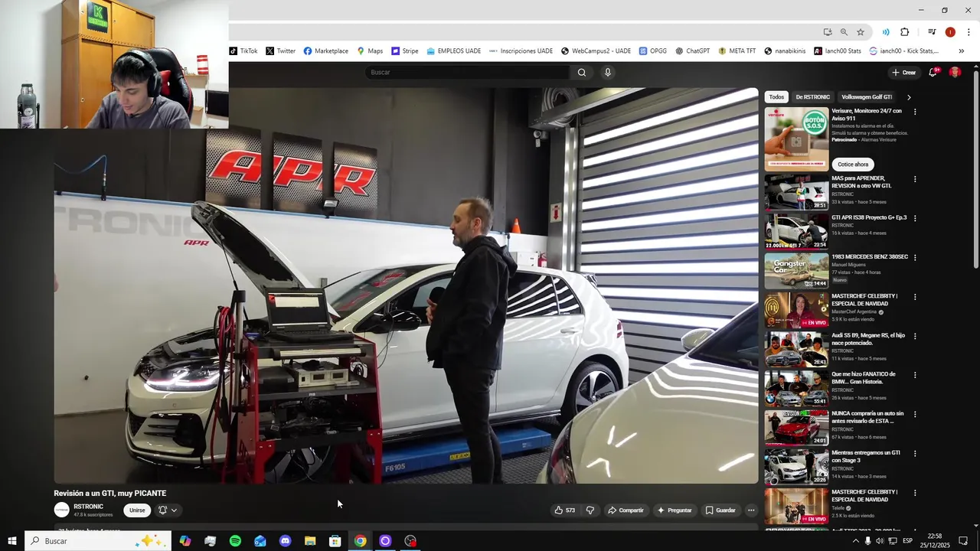
Task: Open the YouTube account avatar menu
Action: coord(955,72)
